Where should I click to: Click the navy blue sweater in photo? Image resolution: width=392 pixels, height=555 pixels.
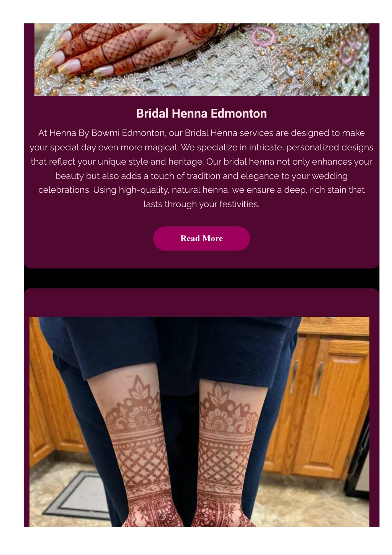coord(168,345)
